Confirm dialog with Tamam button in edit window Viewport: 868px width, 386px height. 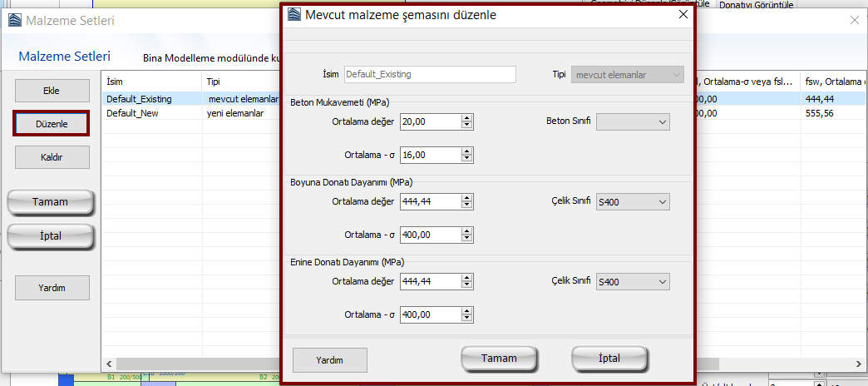pyautogui.click(x=499, y=359)
